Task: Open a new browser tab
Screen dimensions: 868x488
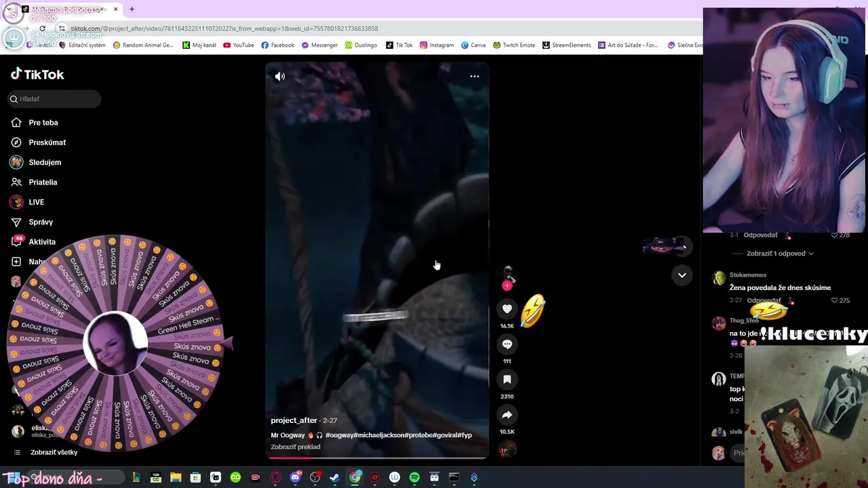Action: [x=132, y=9]
